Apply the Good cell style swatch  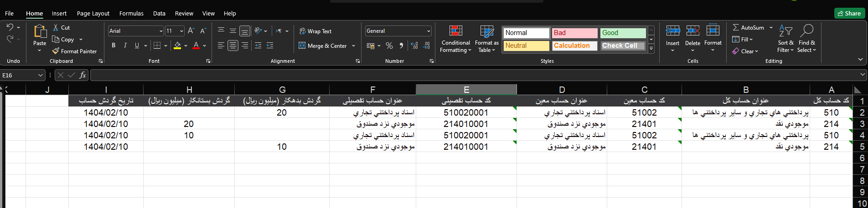[623, 33]
